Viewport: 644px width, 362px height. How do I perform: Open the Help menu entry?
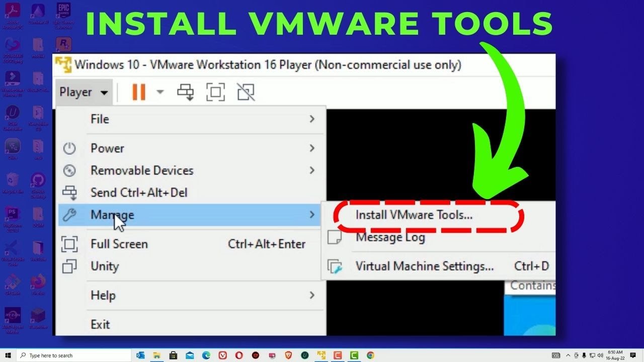click(103, 296)
